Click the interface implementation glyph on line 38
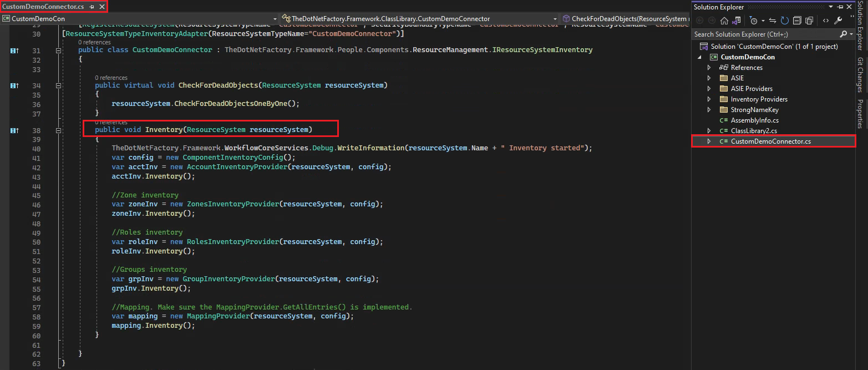This screenshot has height=370, width=868. click(x=14, y=130)
